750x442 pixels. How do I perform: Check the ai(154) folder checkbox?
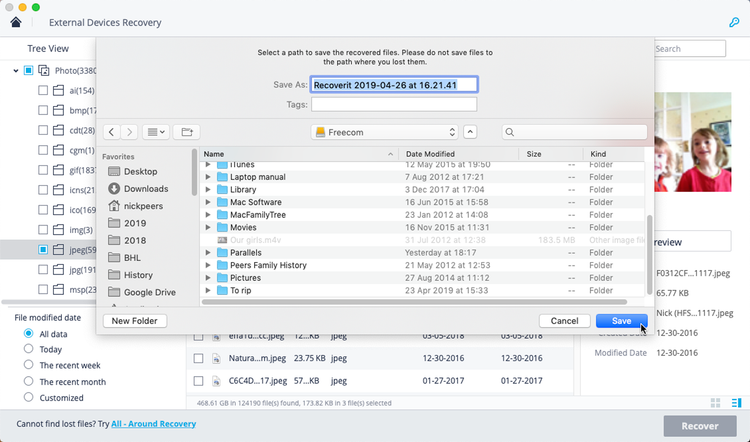pyautogui.click(x=43, y=90)
